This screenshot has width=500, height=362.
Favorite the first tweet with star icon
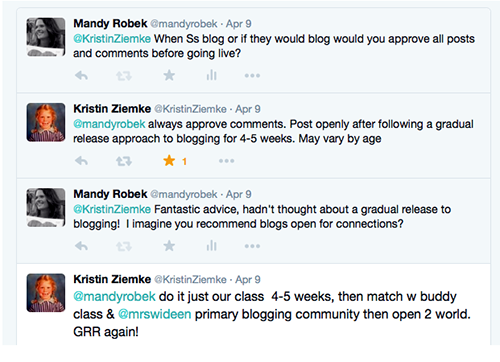tap(169, 75)
